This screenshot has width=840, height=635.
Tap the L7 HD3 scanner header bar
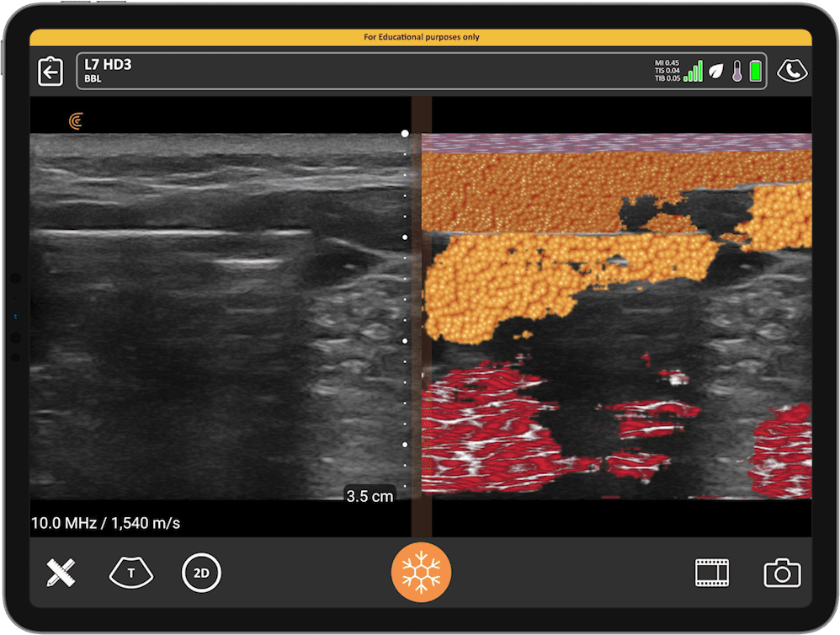click(421, 71)
